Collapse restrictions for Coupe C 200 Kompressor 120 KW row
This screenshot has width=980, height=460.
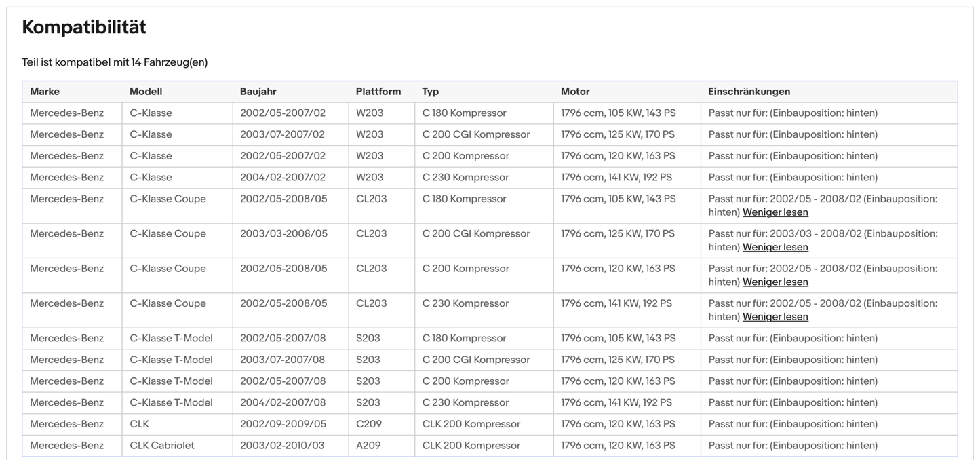(775, 282)
